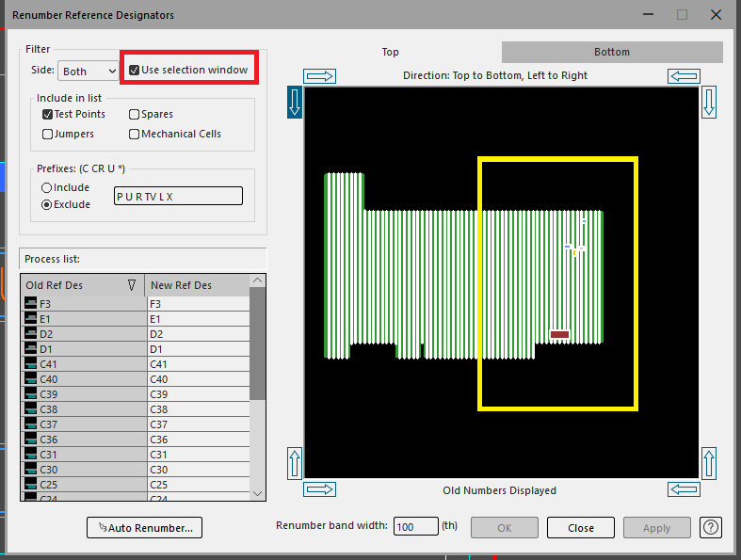The height and width of the screenshot is (560, 741).
Task: Click the up arrow left of the preview bottom
Action: (294, 463)
